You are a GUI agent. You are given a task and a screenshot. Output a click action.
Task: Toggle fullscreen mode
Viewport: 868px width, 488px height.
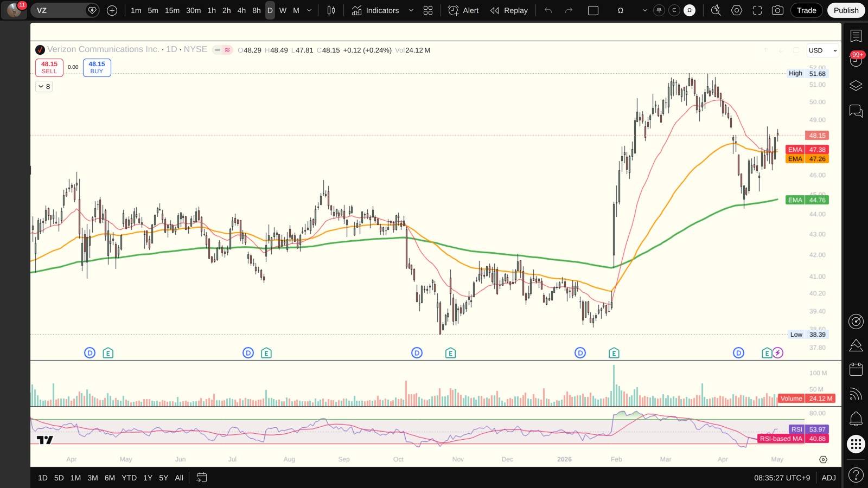click(x=757, y=10)
